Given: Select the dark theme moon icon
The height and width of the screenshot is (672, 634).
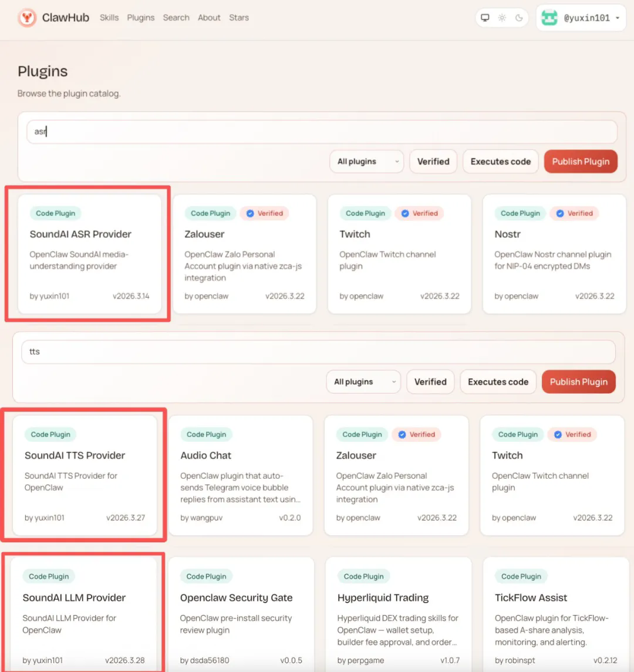Looking at the screenshot, I should (519, 18).
